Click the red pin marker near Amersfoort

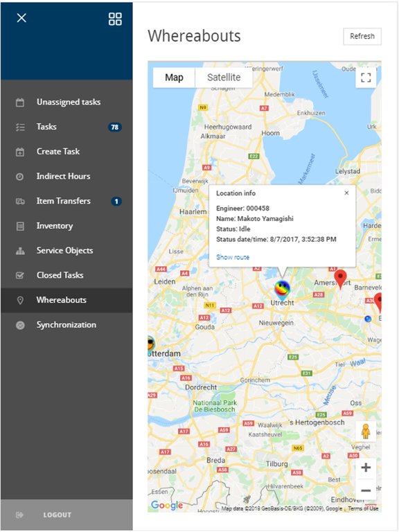pos(340,279)
